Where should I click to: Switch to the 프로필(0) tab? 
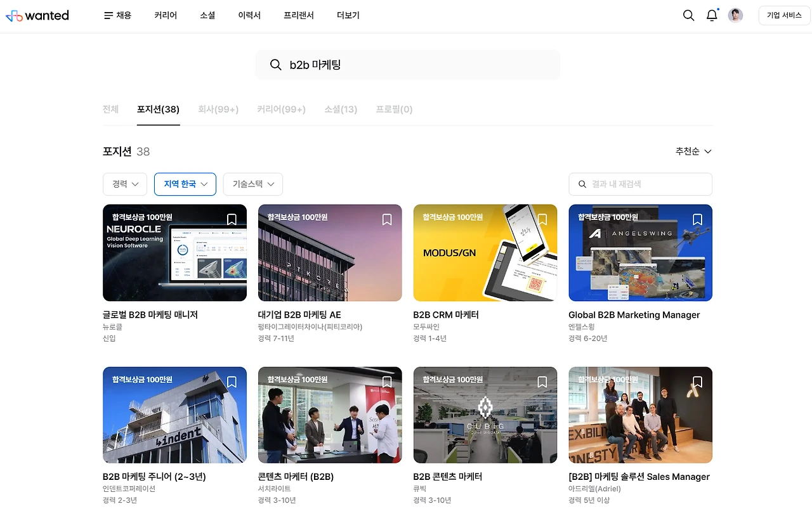pos(394,109)
